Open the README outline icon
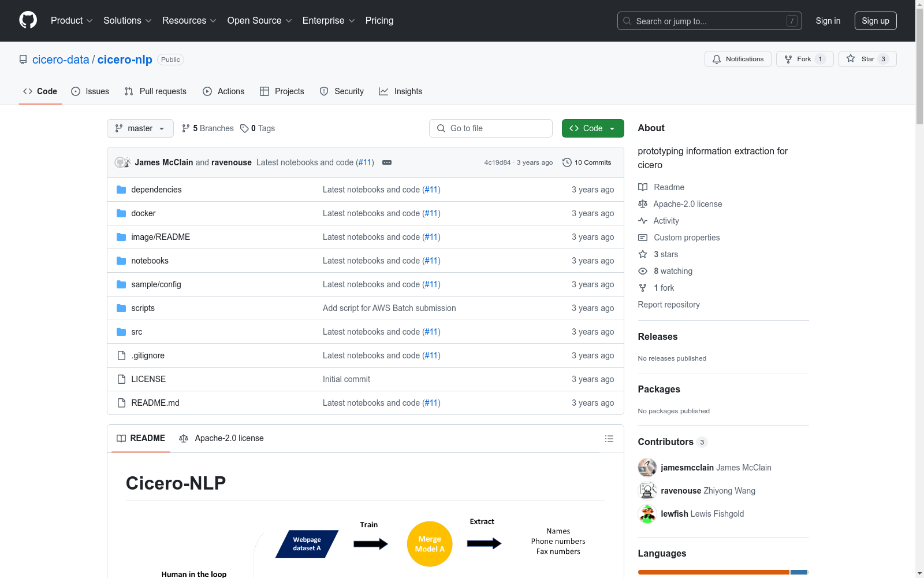 pyautogui.click(x=609, y=439)
